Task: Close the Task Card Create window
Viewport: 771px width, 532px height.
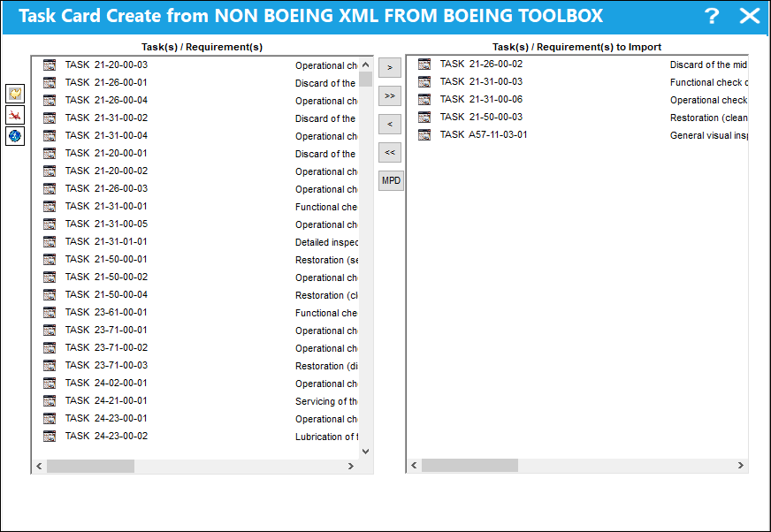Action: 750,16
